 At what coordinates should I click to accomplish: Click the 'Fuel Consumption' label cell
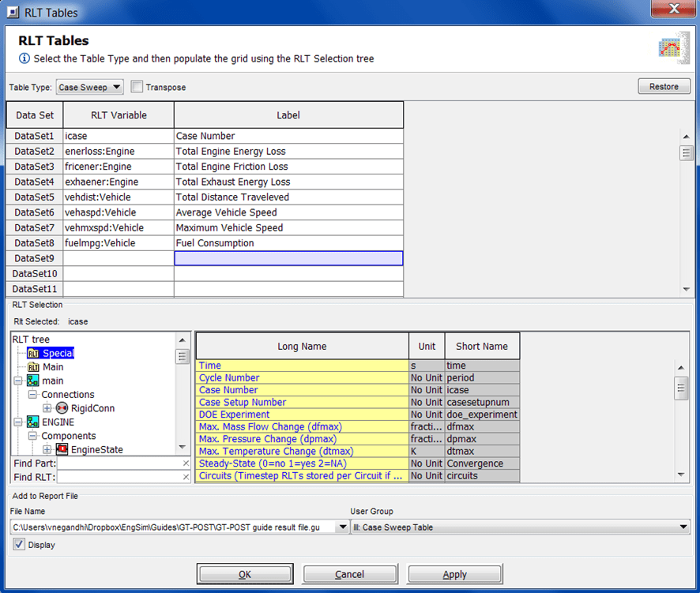pos(288,243)
